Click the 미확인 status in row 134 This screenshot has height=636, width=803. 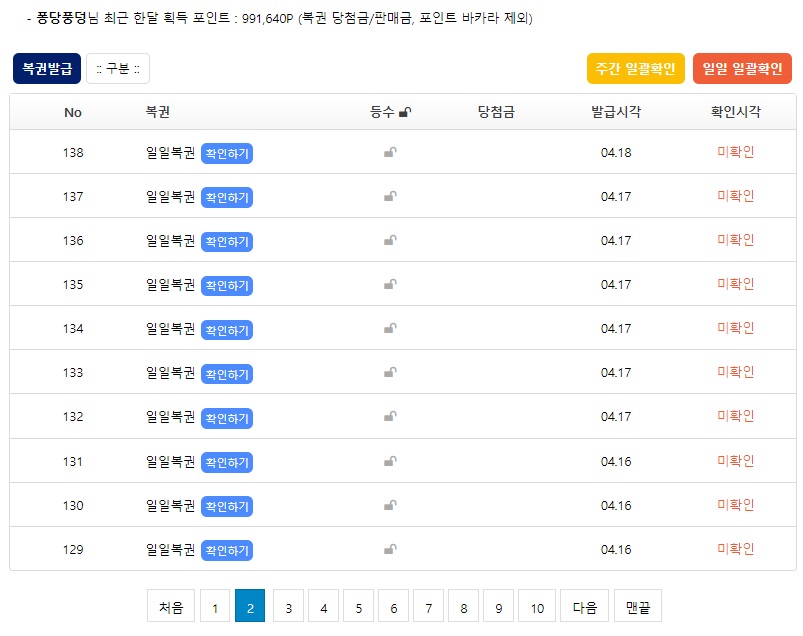pos(735,328)
